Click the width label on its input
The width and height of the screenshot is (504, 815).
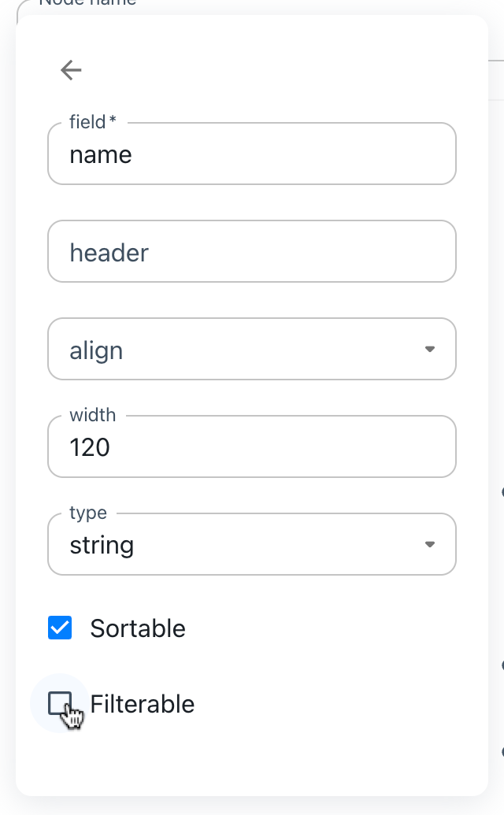(93, 415)
